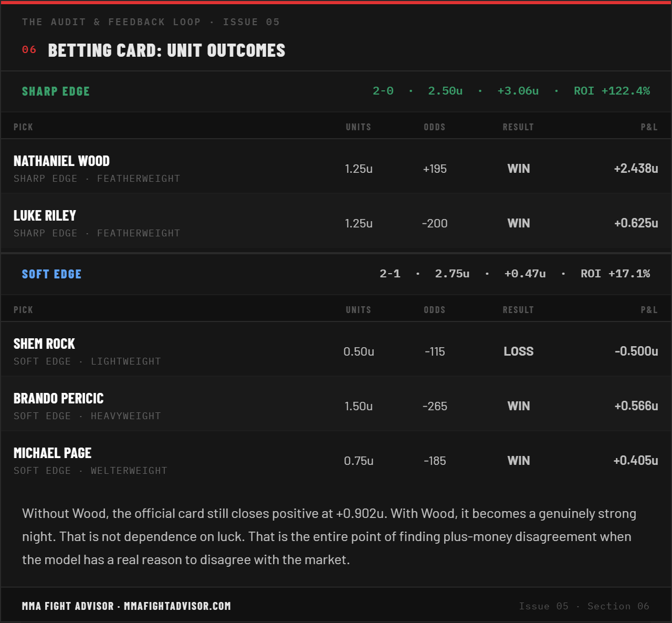Select the Soft Edge section title
672x623 pixels.
[x=51, y=274]
